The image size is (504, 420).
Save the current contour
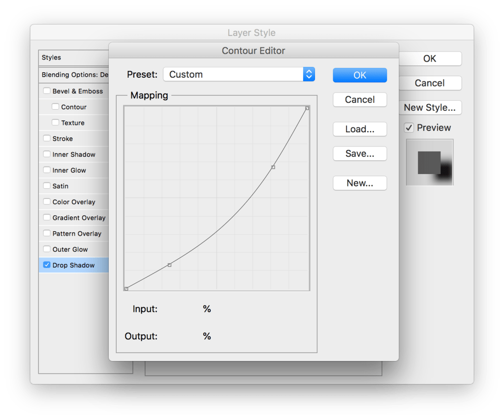[x=360, y=153]
